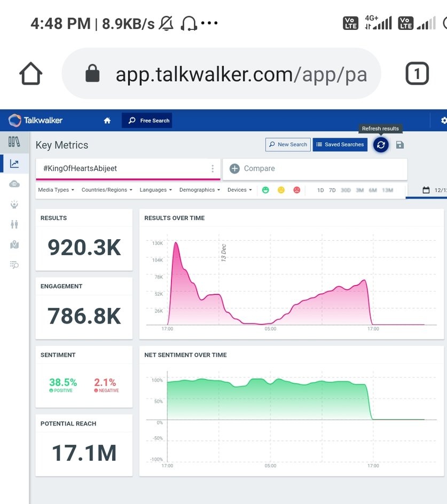This screenshot has width=447, height=504.
Task: Expand the Media Types filter
Action: [56, 190]
